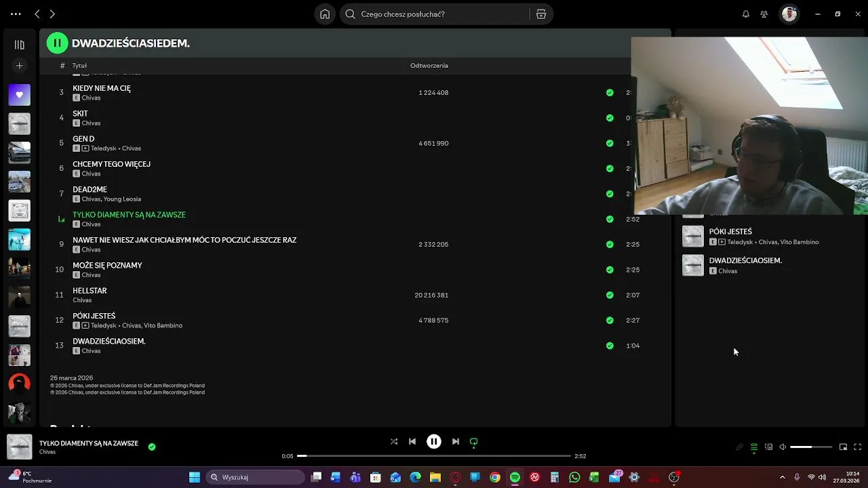Select track MOŻE SIĘ POZNAMY

coord(107,266)
